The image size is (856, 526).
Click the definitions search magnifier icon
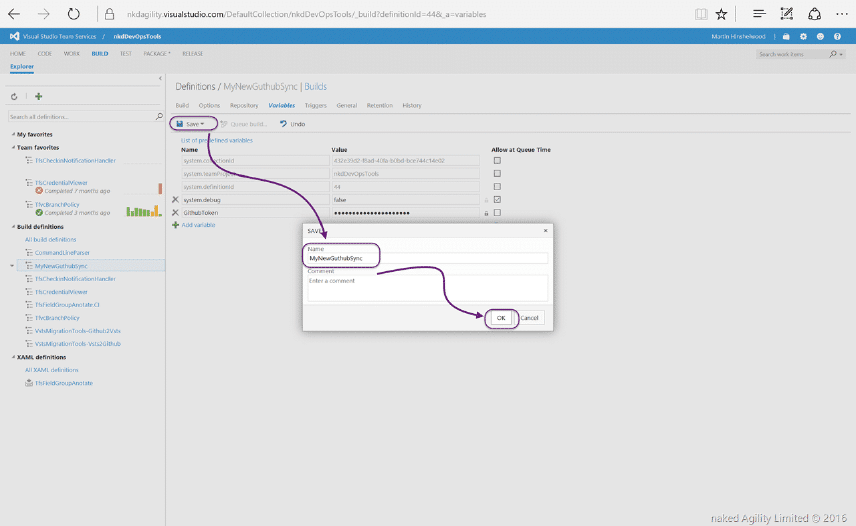pos(159,116)
